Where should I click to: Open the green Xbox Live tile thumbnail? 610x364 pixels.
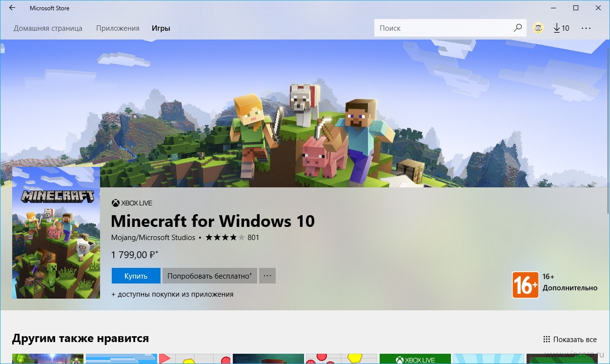pyautogui.click(x=415, y=359)
